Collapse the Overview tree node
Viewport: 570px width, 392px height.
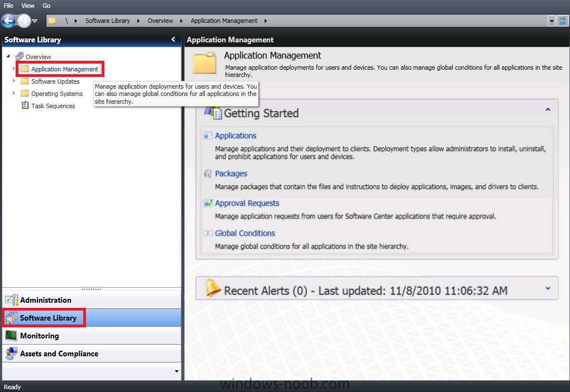click(x=8, y=56)
